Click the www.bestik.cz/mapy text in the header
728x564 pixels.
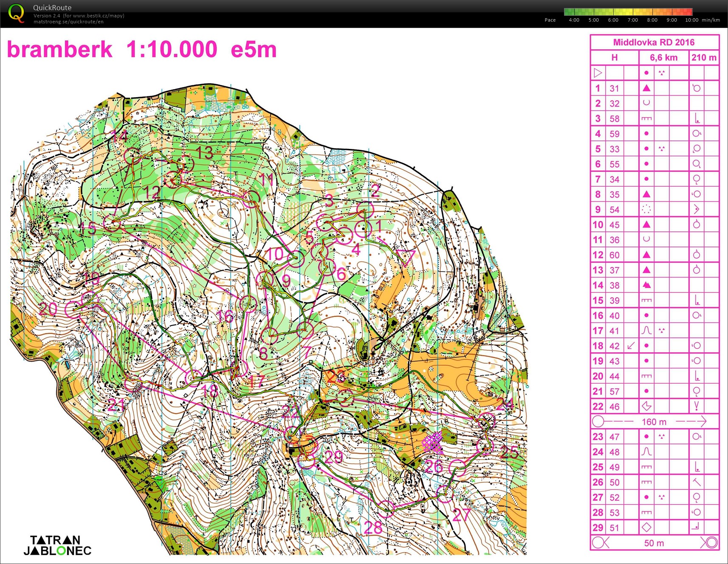(98, 16)
